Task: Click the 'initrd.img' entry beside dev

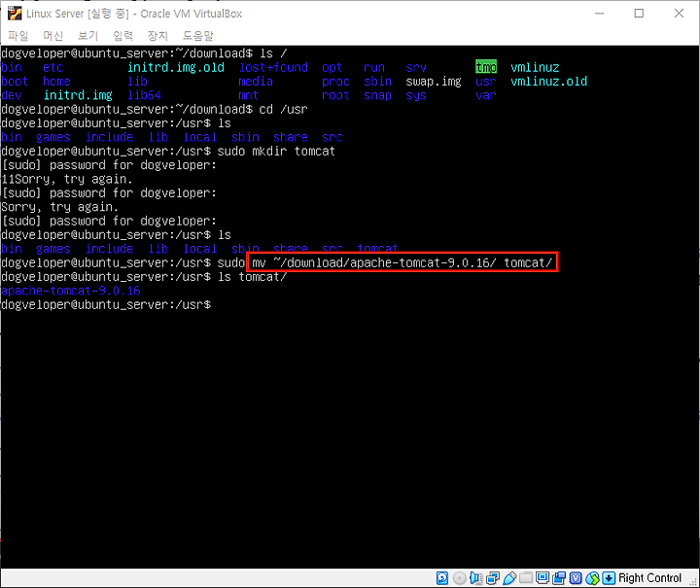Action: click(x=78, y=95)
